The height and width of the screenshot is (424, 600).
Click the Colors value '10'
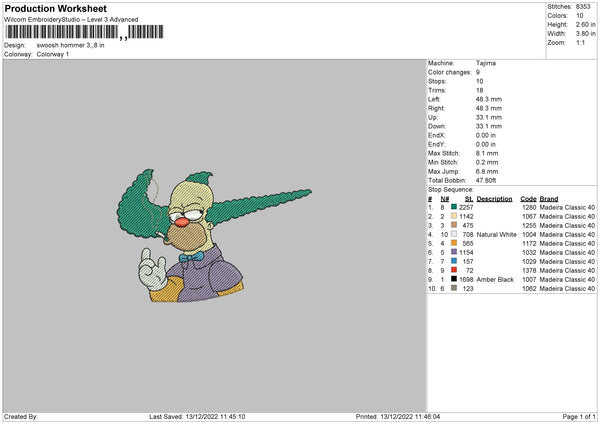(580, 16)
